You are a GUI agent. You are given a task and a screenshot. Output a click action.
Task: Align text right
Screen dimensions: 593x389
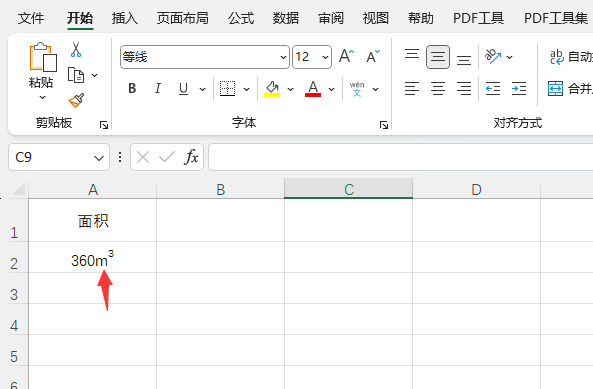pos(464,88)
